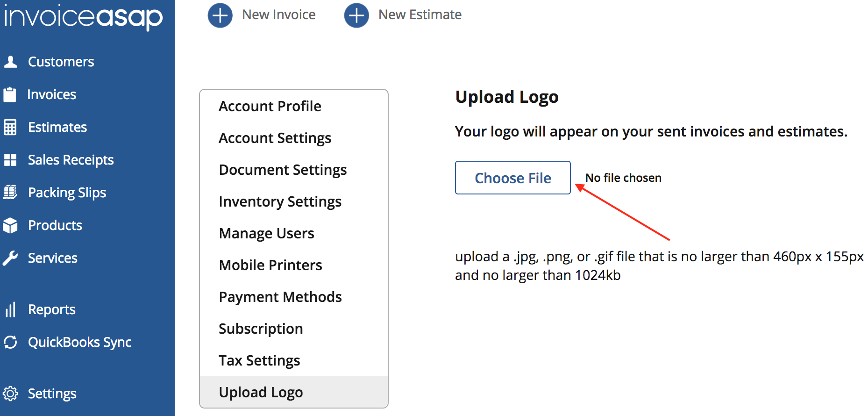
Task: Click the Sales Receipts grid icon
Action: [10, 160]
